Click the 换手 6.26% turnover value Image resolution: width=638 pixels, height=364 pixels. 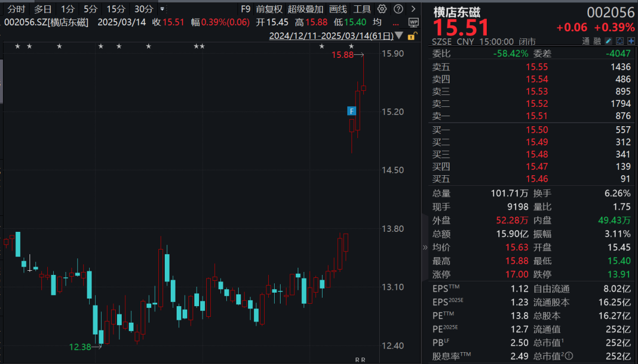tap(617, 193)
